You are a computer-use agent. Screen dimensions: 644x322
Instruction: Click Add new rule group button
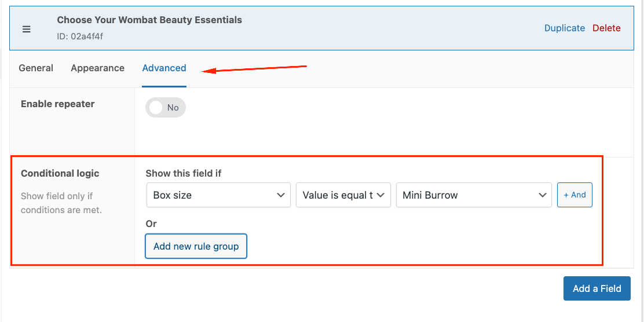196,247
